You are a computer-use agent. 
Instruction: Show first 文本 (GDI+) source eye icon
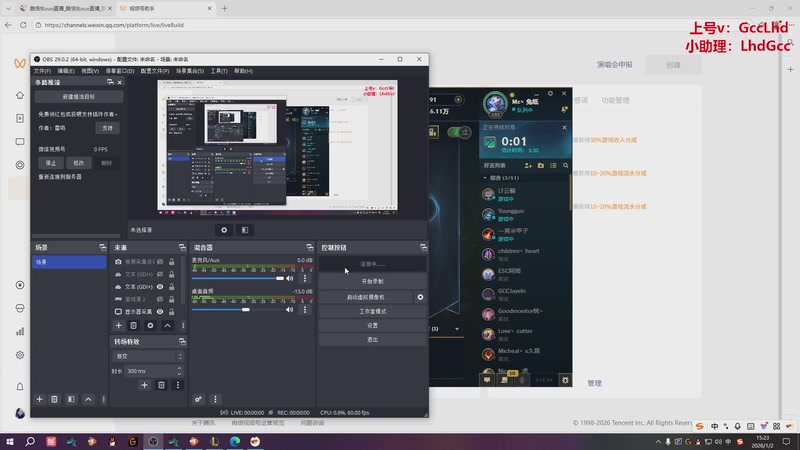(160, 274)
